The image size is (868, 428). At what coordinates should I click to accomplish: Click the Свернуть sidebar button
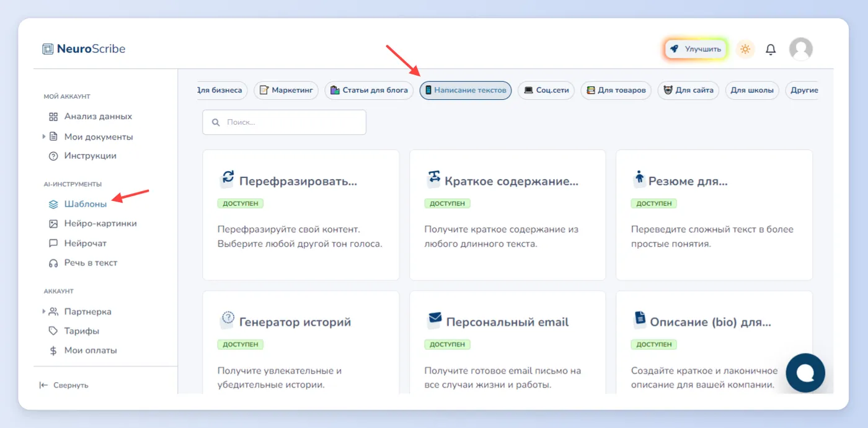point(64,385)
